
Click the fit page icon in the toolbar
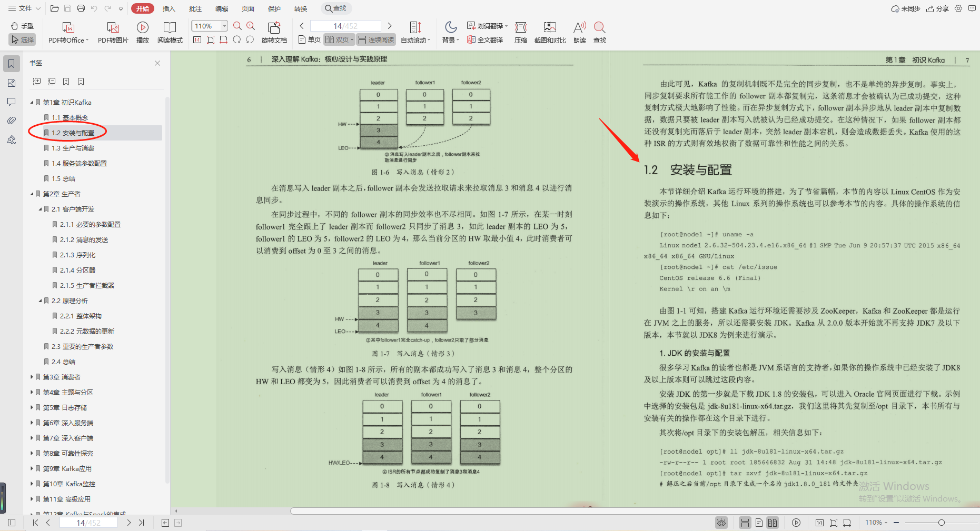tap(211, 39)
